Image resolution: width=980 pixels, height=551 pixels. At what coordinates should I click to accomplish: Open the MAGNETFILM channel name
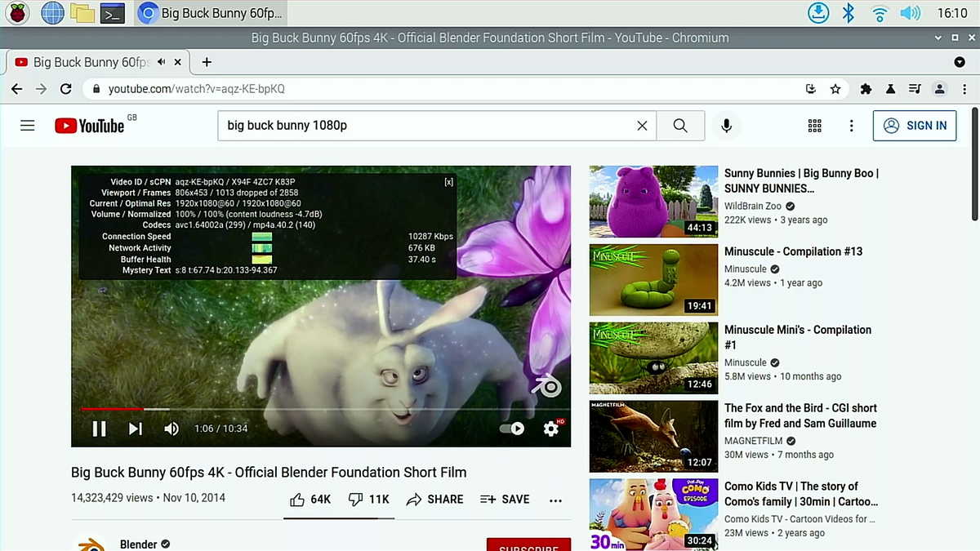coord(755,441)
